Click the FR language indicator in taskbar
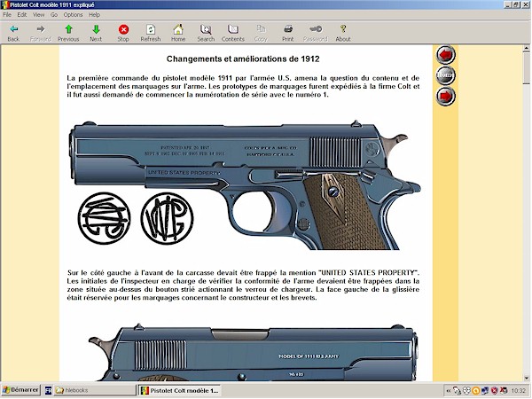The width and height of the screenshot is (532, 399). (48, 390)
